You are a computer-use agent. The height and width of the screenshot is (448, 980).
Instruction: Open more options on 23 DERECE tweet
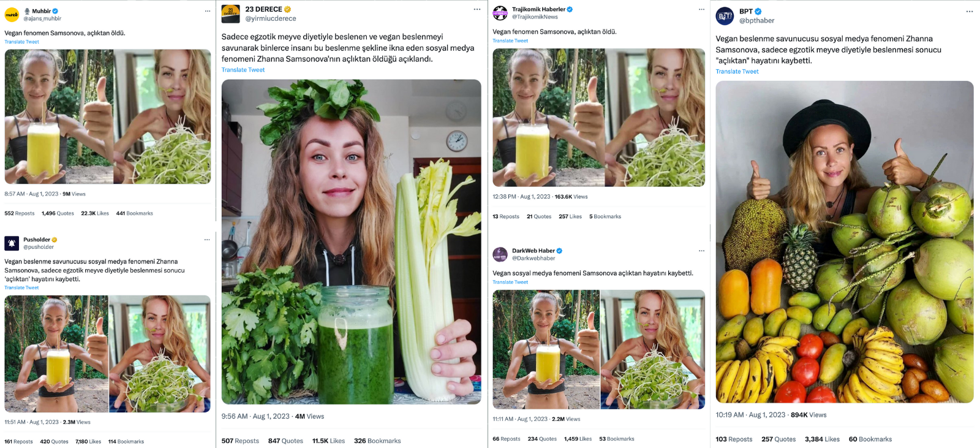point(477,9)
